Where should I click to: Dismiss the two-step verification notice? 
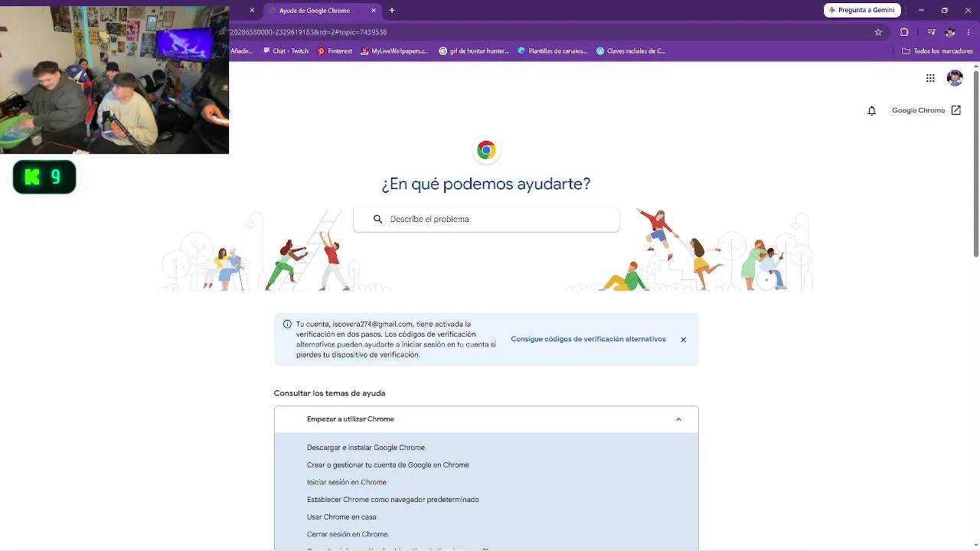pyautogui.click(x=684, y=340)
